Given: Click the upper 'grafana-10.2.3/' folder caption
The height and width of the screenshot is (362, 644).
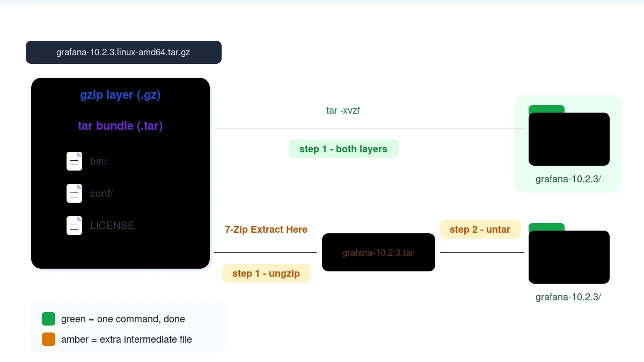Looking at the screenshot, I should (x=568, y=179).
